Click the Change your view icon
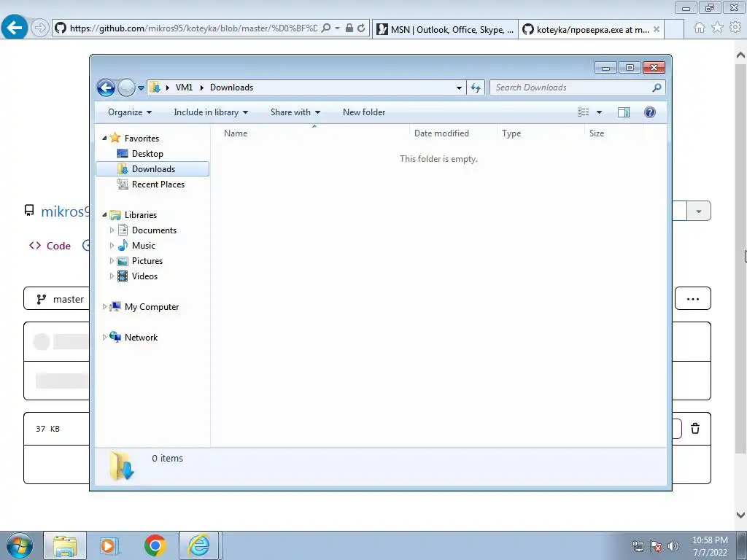Screen dimensions: 747x560 (x=584, y=112)
